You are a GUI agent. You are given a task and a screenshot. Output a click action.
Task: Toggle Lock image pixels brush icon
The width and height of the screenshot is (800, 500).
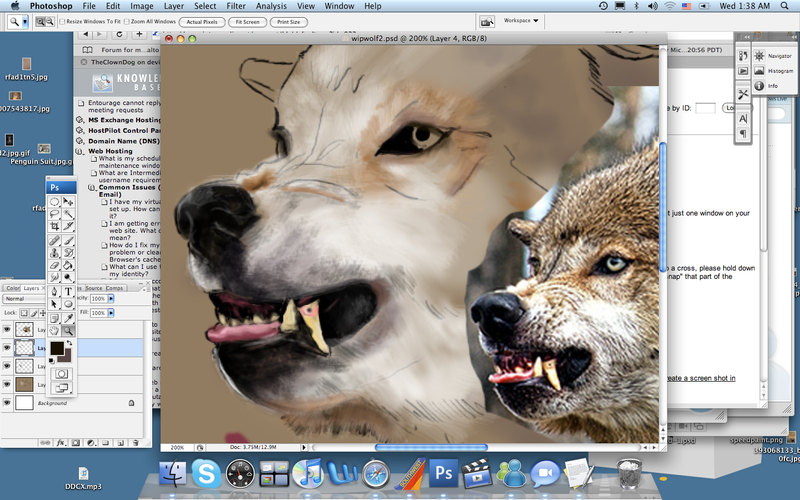click(x=34, y=313)
